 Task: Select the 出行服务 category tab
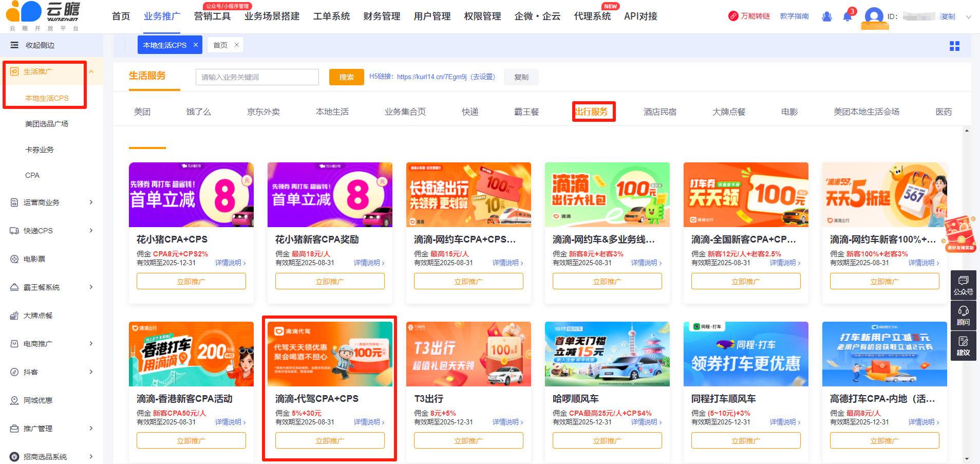pos(591,112)
